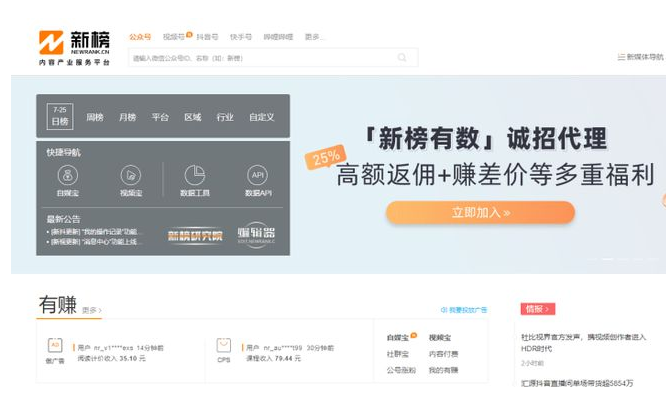Open the 视频宝 play icon

click(130, 175)
